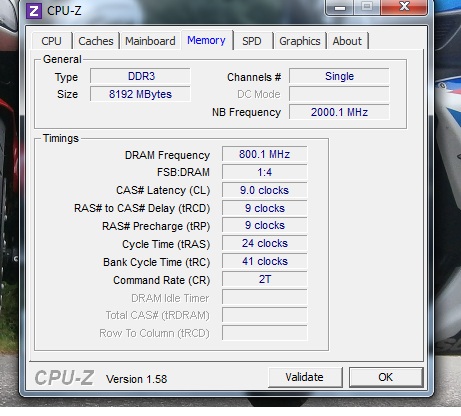Click the Command Rate value 2T
Viewport: 461px width, 416px height.
[264, 279]
